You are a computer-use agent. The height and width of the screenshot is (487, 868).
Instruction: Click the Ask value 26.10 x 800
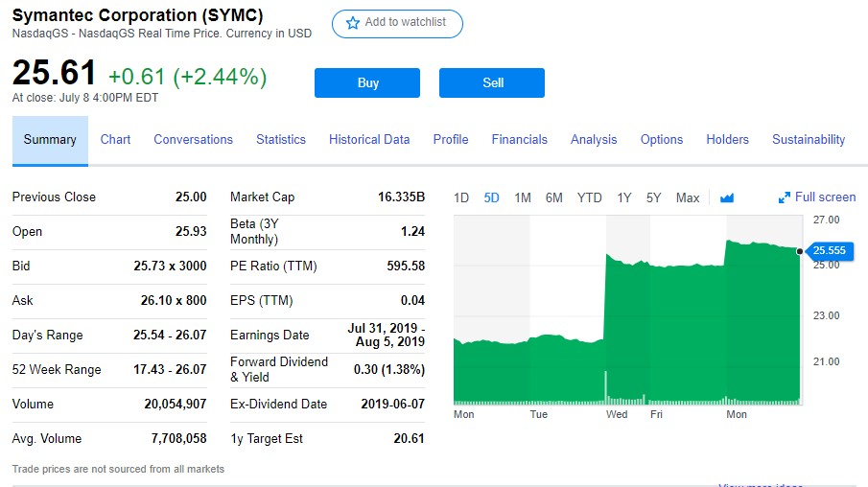(174, 300)
